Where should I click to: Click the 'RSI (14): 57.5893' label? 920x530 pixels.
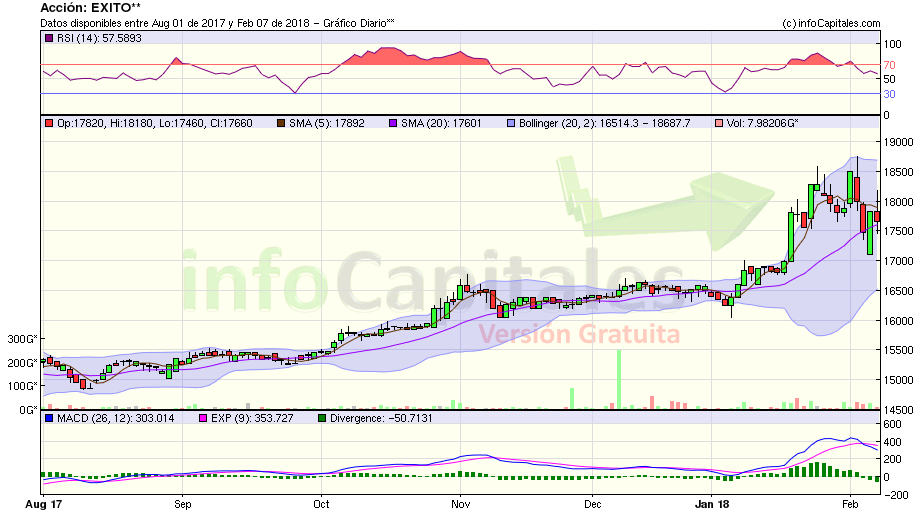[99, 38]
